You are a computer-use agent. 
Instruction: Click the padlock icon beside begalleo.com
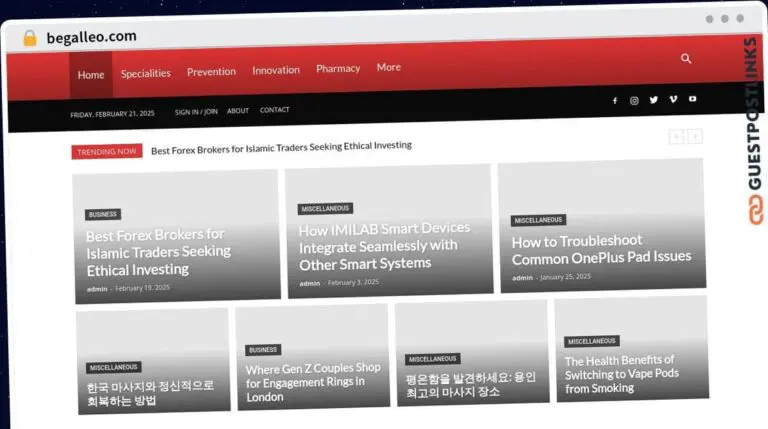coord(30,38)
